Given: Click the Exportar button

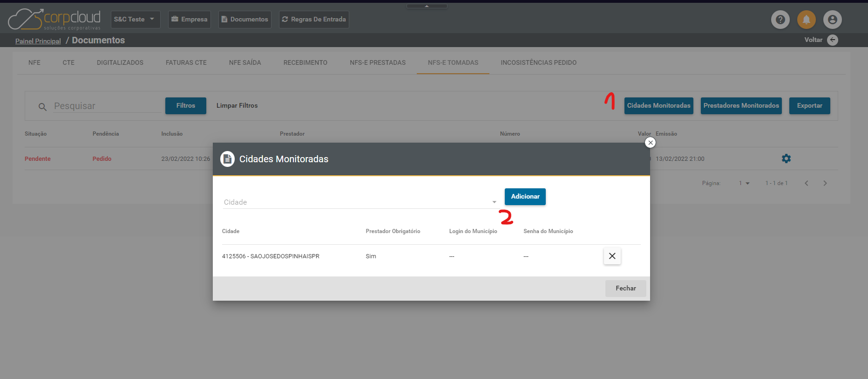Looking at the screenshot, I should (x=810, y=106).
